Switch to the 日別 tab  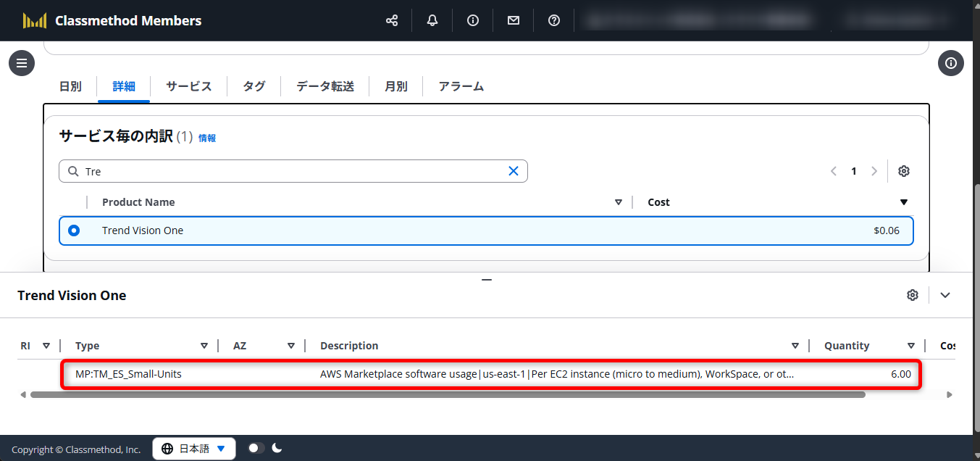click(70, 86)
